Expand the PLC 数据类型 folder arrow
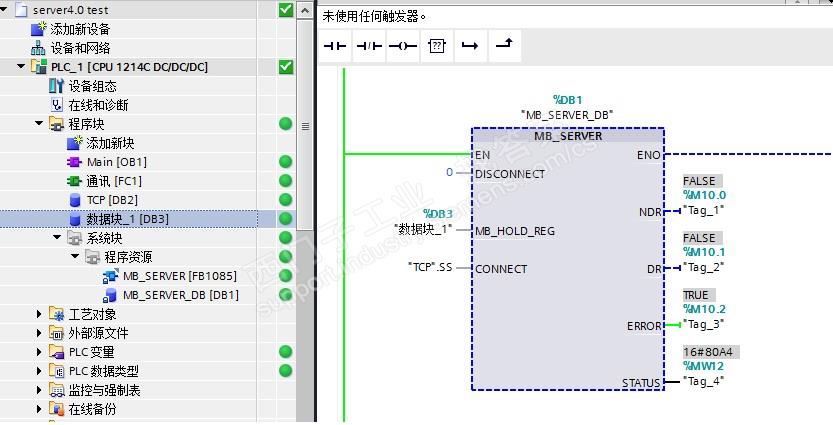 tap(39, 371)
